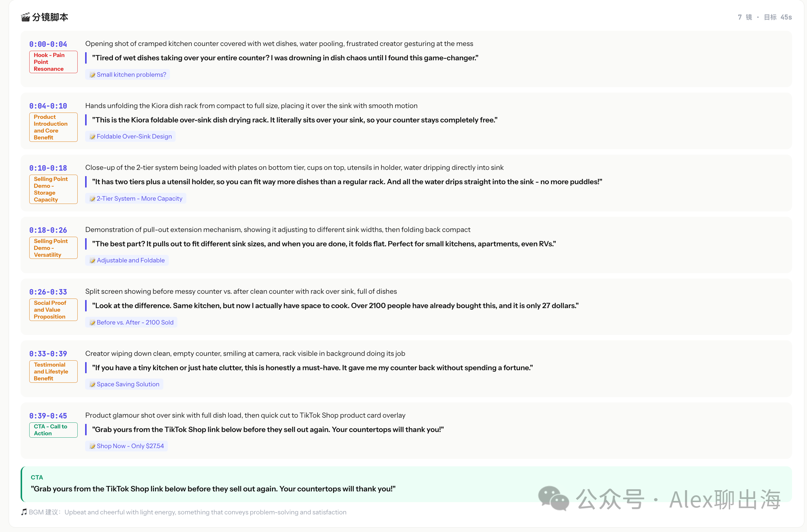Click the 0:39-0:45 timestamp
This screenshot has width=807, height=532.
point(48,416)
